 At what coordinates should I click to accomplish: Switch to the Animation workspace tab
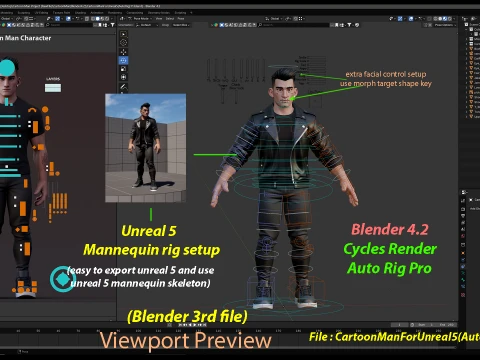[97, 13]
